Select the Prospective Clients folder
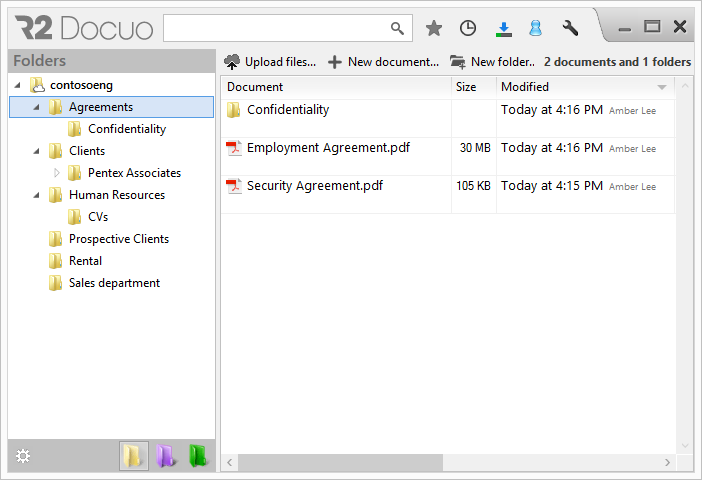 click(119, 239)
